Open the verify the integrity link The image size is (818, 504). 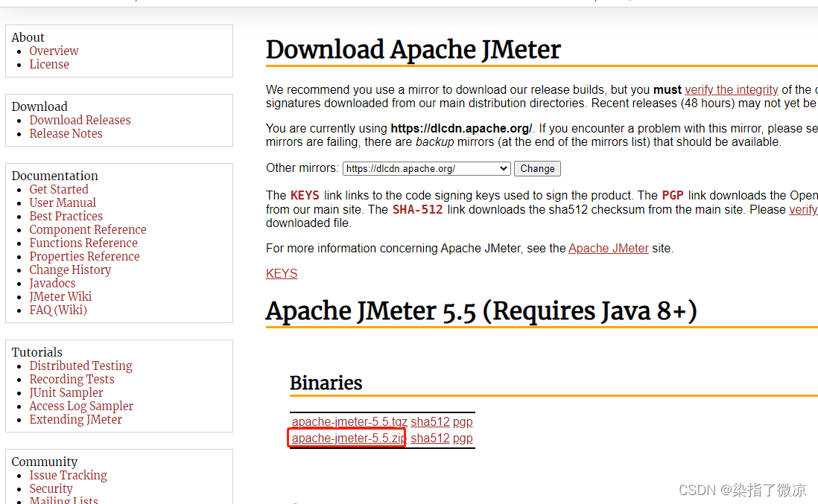tap(732, 89)
